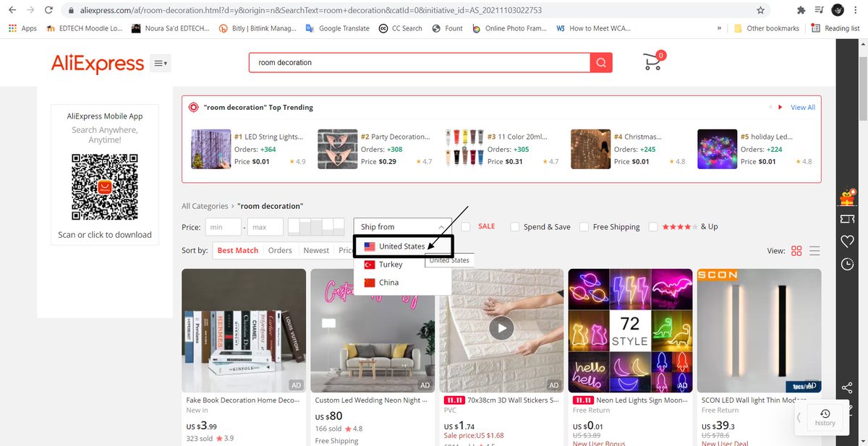The image size is (868, 446).
Task: Open the history button
Action: click(825, 417)
